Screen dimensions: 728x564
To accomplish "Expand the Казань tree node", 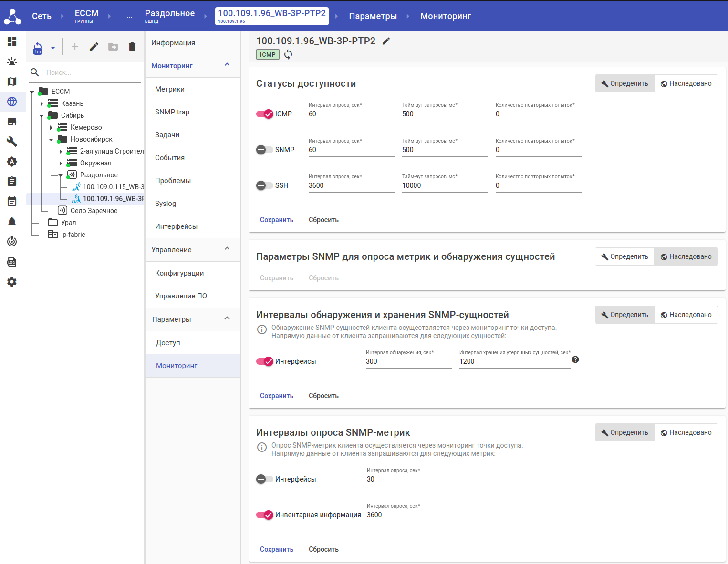I will tap(42, 103).
